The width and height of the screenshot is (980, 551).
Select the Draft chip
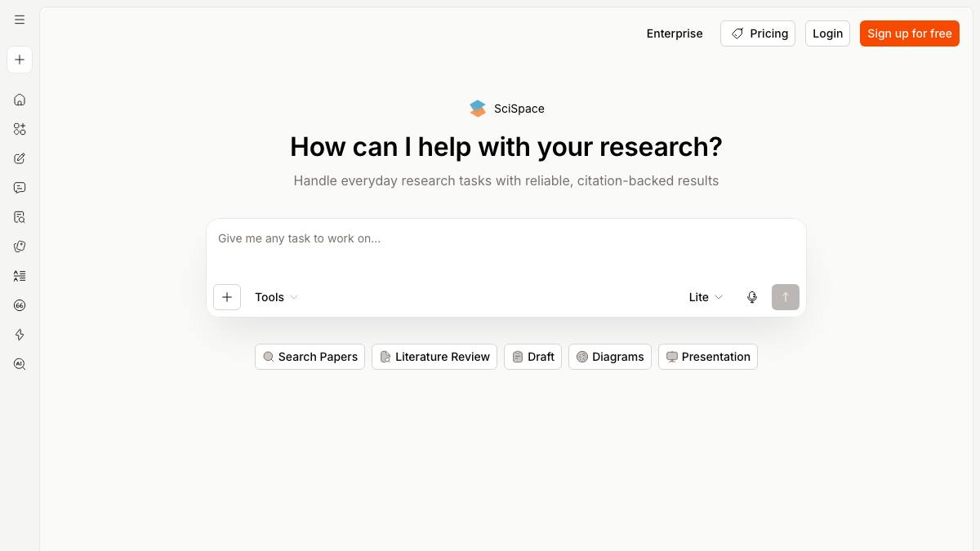(x=532, y=357)
